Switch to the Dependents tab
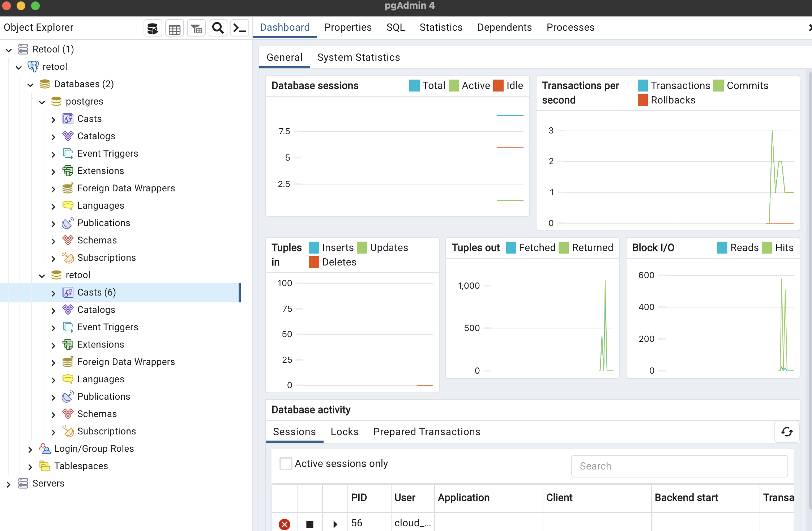 click(x=504, y=27)
